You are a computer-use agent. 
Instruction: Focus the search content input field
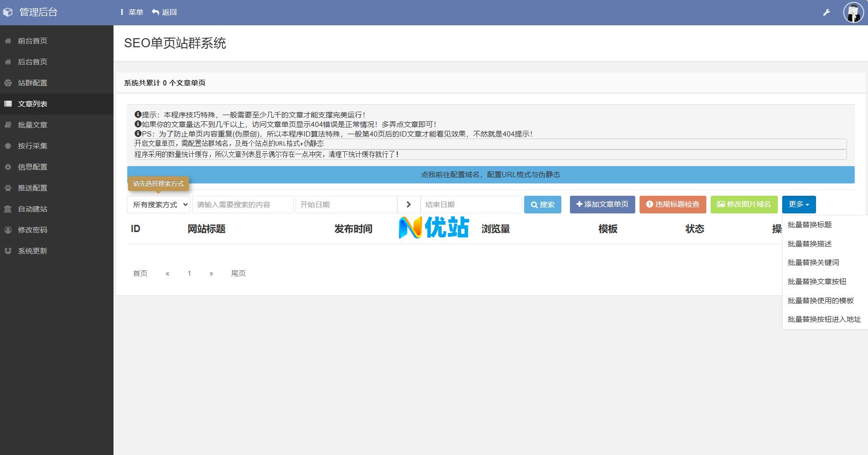pyautogui.click(x=243, y=204)
